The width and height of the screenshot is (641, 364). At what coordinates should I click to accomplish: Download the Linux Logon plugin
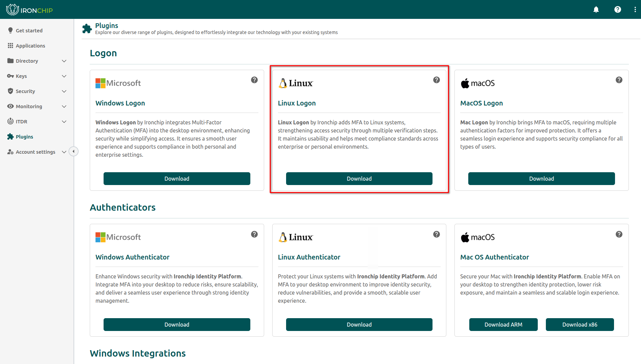click(359, 179)
